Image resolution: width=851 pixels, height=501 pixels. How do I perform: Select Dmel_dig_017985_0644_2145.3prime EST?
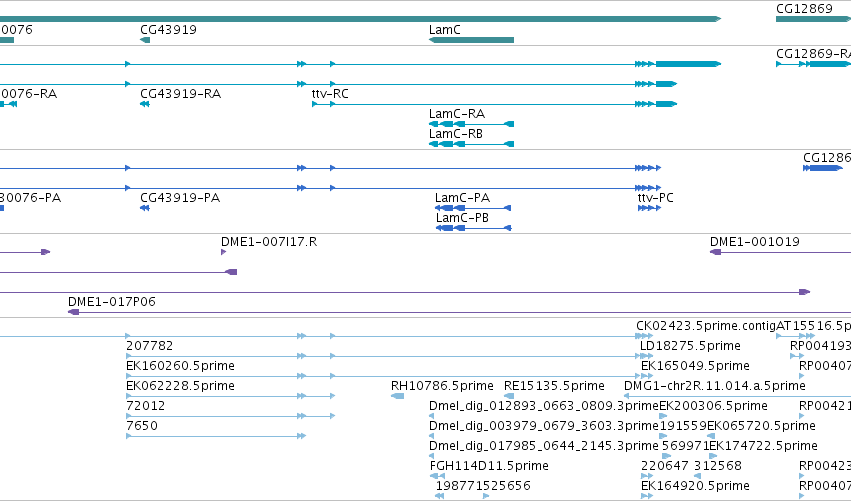[543, 446]
